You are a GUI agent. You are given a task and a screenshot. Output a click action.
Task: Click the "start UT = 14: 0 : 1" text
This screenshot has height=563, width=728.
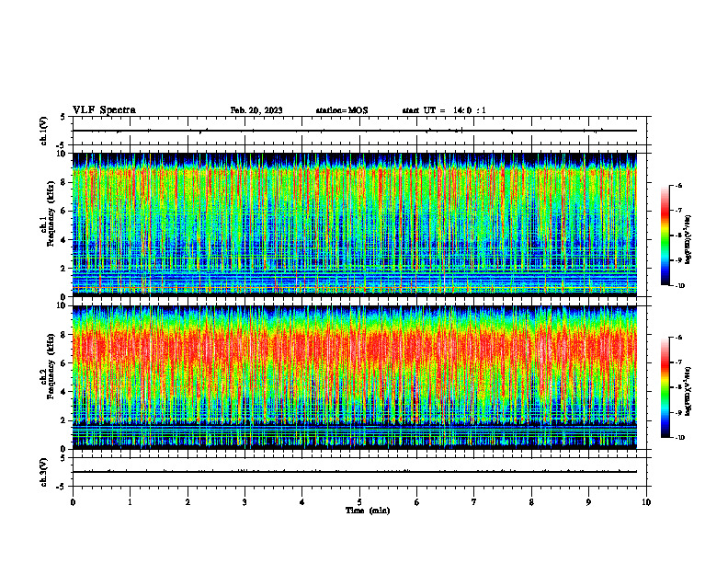coord(444,110)
